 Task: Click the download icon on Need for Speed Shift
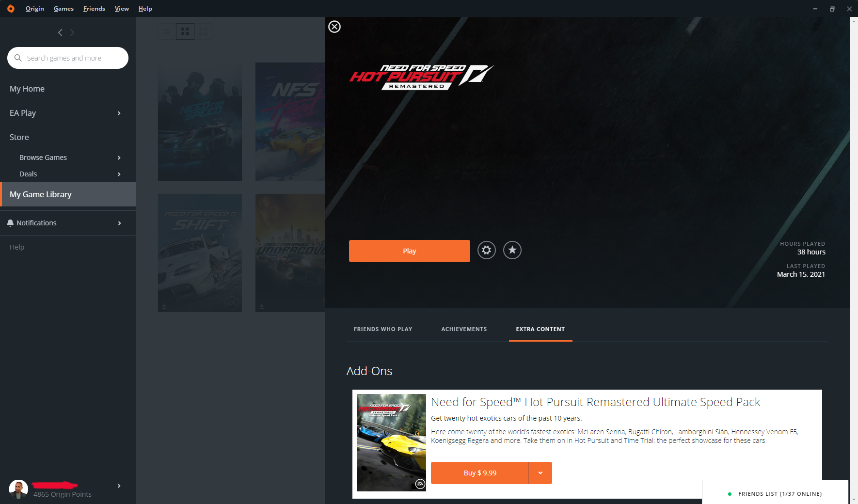(164, 306)
